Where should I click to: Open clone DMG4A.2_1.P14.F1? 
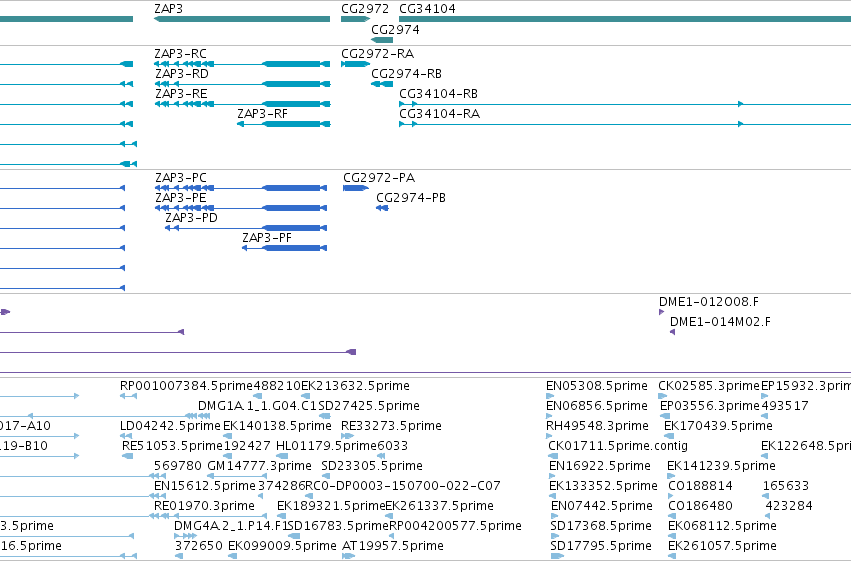(x=231, y=527)
